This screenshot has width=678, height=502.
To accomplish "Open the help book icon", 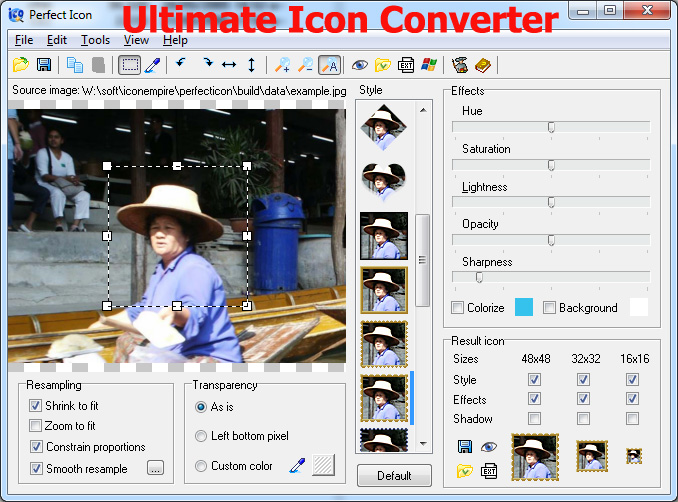I will (x=483, y=65).
